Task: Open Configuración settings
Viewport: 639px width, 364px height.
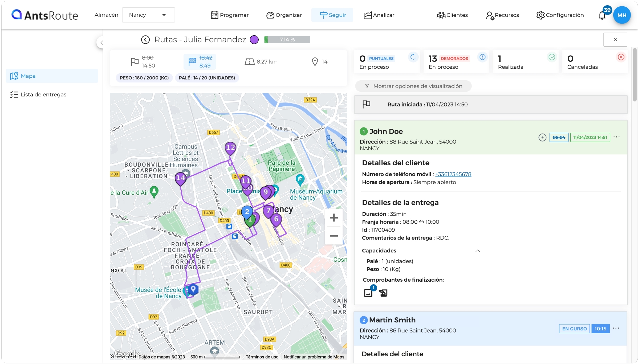Action: click(560, 15)
